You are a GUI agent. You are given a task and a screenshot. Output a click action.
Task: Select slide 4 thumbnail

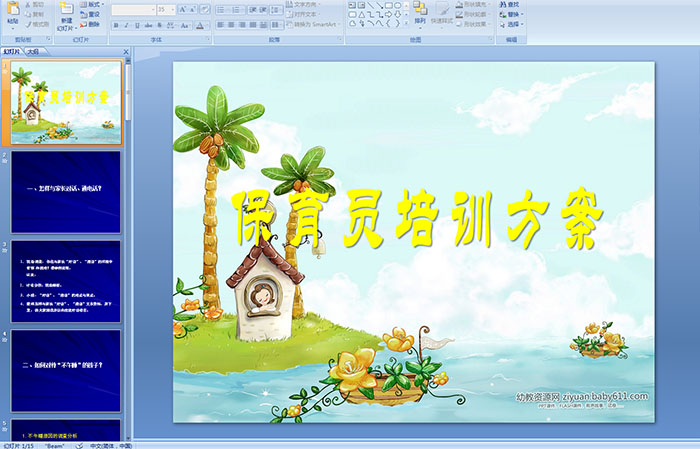click(x=66, y=370)
